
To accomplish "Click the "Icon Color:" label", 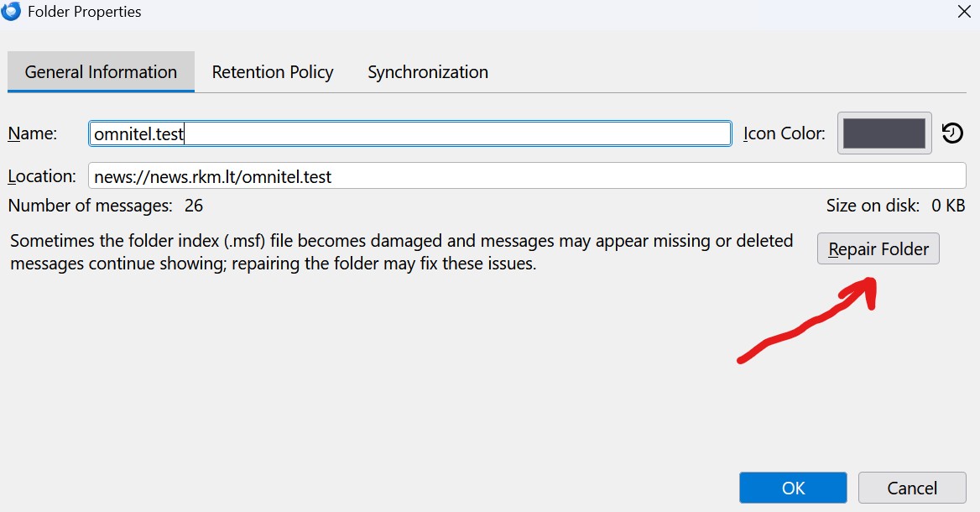I will pos(785,133).
